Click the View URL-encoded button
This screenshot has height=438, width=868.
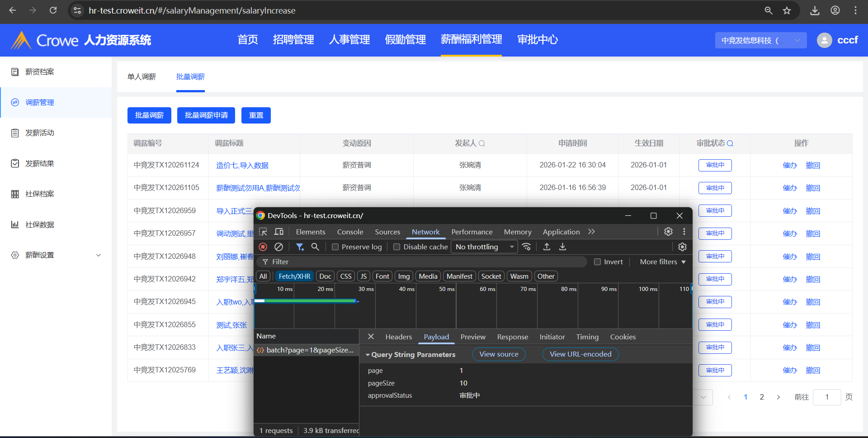580,354
